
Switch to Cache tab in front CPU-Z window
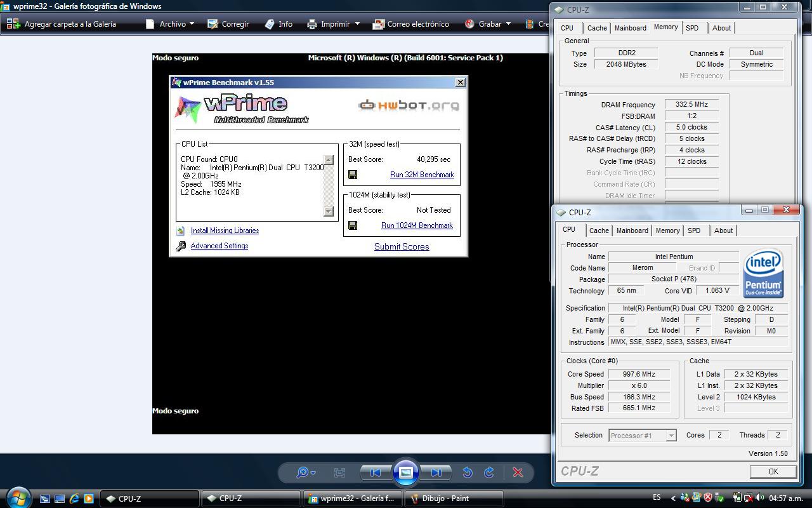[599, 231]
